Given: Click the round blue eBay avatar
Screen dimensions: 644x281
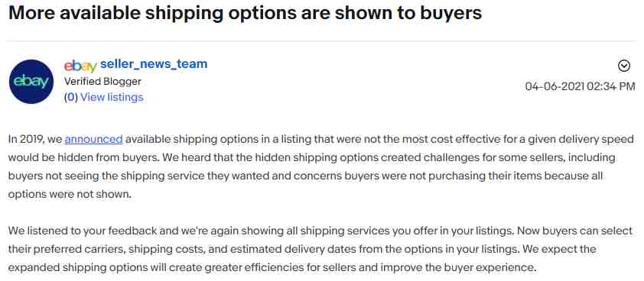Looking at the screenshot, I should pos(31,82).
